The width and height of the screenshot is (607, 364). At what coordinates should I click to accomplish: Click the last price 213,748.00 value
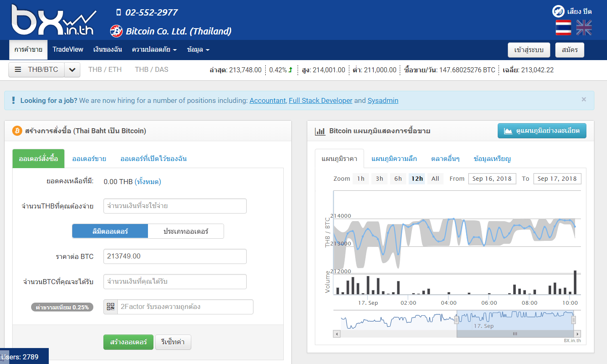(x=245, y=70)
